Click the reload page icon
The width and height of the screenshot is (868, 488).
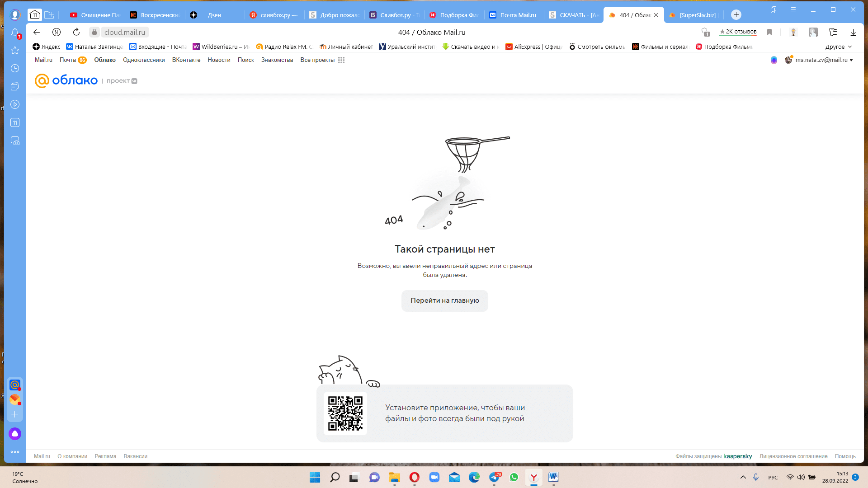76,32
